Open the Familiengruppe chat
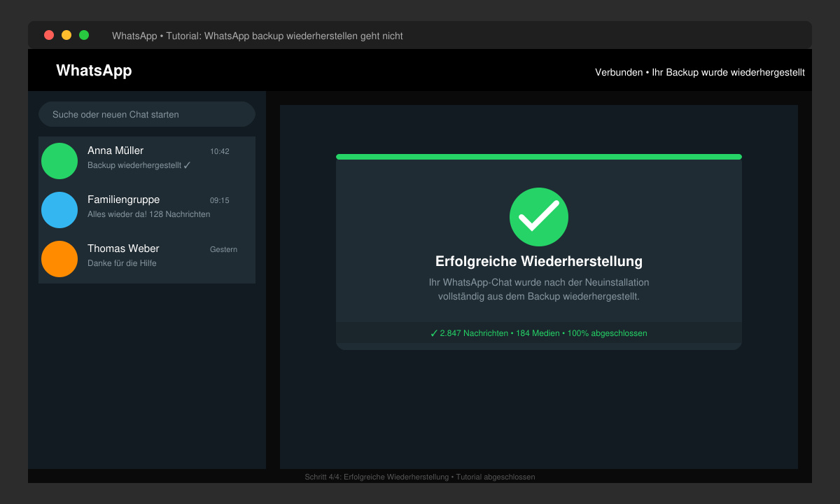The width and height of the screenshot is (840, 504). pyautogui.click(x=147, y=210)
